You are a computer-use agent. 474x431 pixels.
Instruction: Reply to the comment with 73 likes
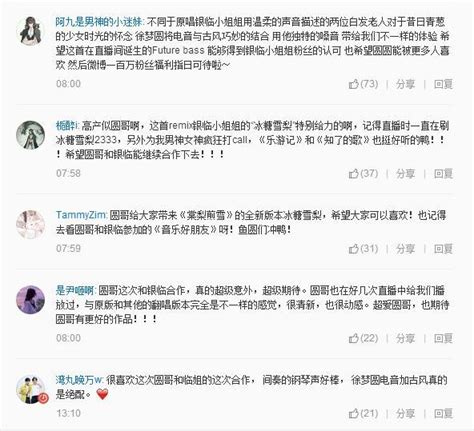pos(443,84)
